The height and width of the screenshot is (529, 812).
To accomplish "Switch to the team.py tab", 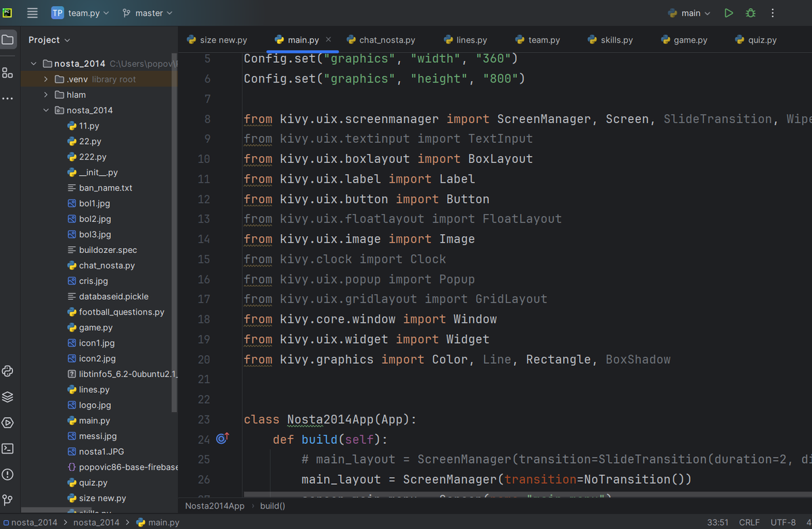I will [x=538, y=40].
